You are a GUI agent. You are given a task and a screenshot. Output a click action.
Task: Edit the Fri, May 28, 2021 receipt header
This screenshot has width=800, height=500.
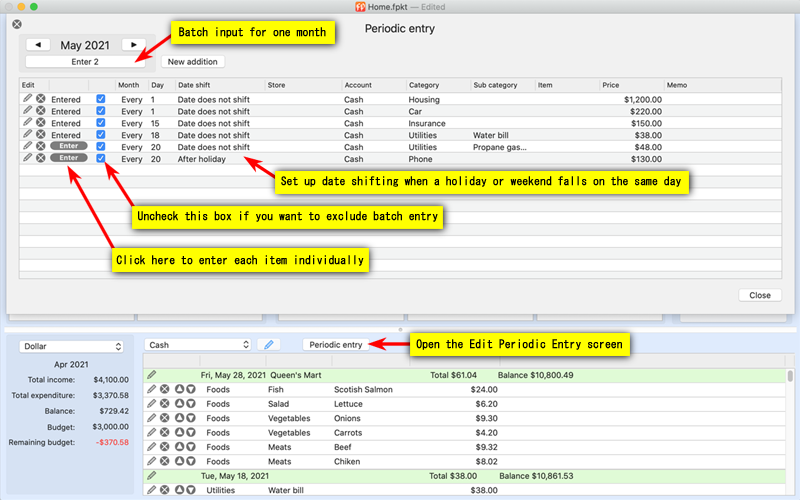click(x=152, y=375)
